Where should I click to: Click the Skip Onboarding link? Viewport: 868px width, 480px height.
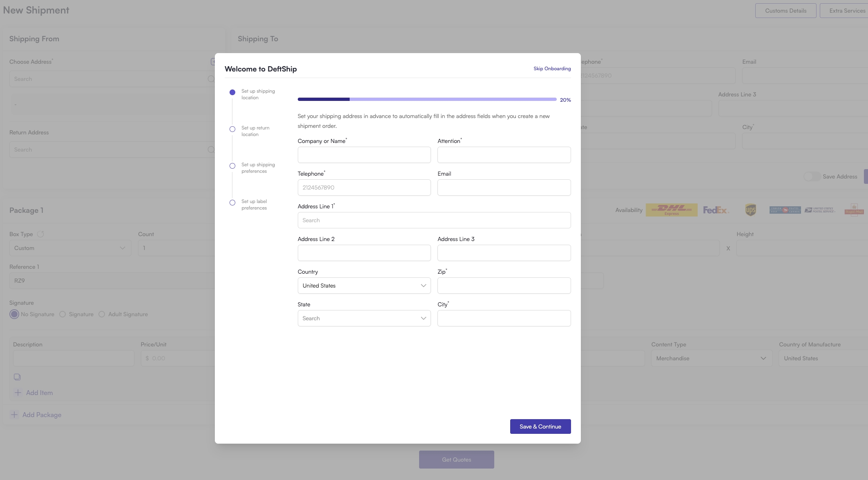[x=552, y=69]
